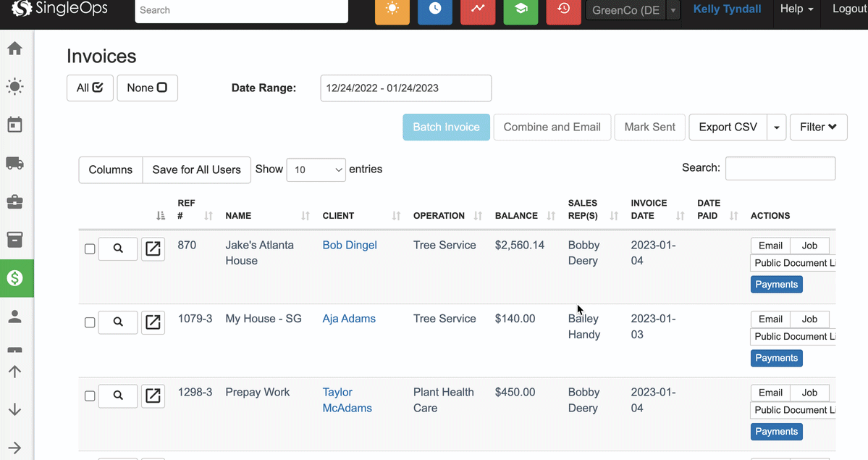Expand the Export CSV caret dropdown

pyautogui.click(x=776, y=127)
